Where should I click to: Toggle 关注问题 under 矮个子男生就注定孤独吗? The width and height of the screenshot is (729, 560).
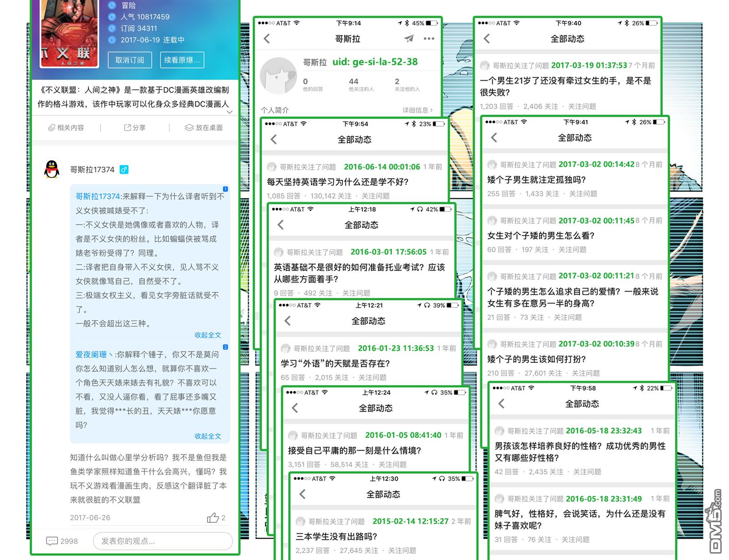(x=583, y=194)
